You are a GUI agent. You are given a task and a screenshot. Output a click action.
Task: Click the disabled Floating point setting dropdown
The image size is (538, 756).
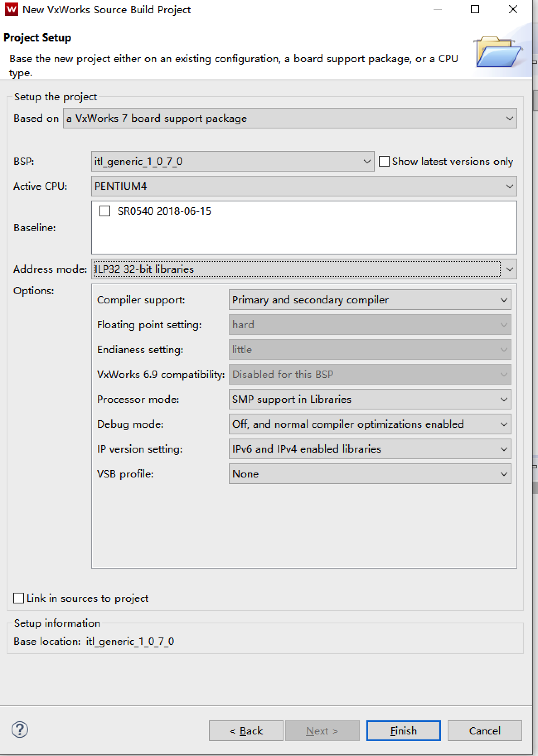pyautogui.click(x=370, y=325)
